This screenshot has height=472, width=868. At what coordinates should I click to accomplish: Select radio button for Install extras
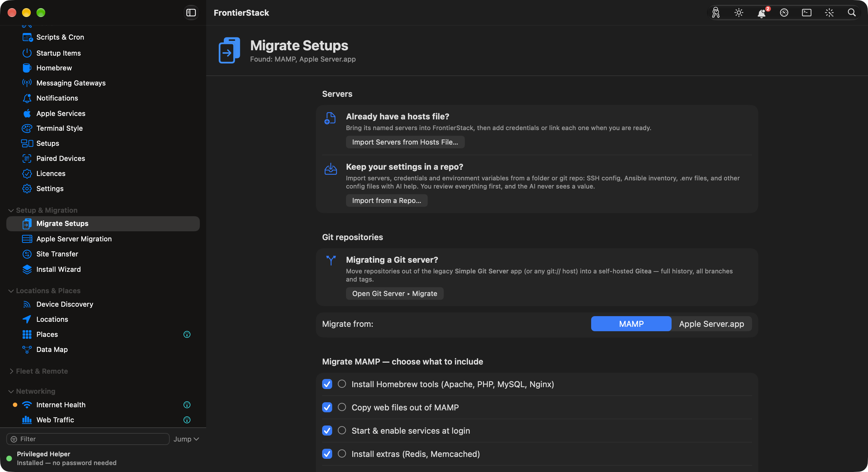coord(342,454)
